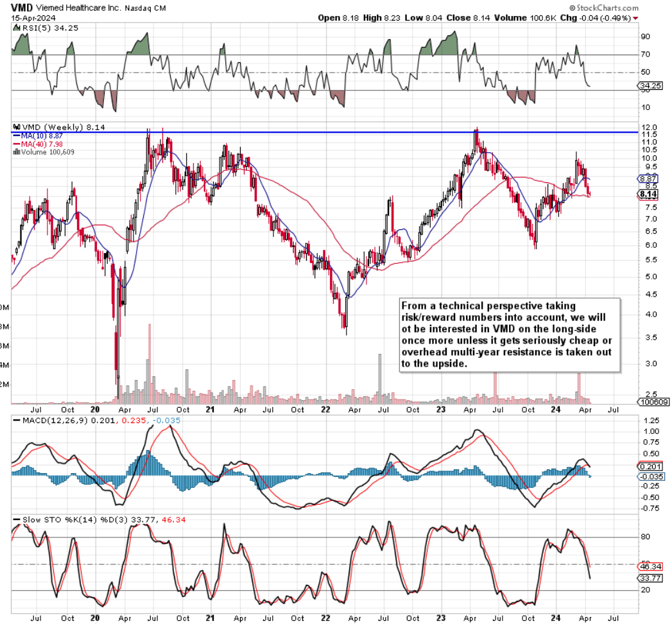672x626 pixels.
Task: Open the StockCharts.com link
Action: coord(607,7)
